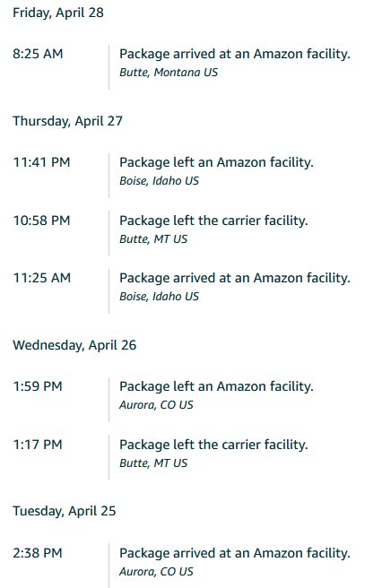Click the Aurora, CO US text under 1:59 PM

click(156, 404)
